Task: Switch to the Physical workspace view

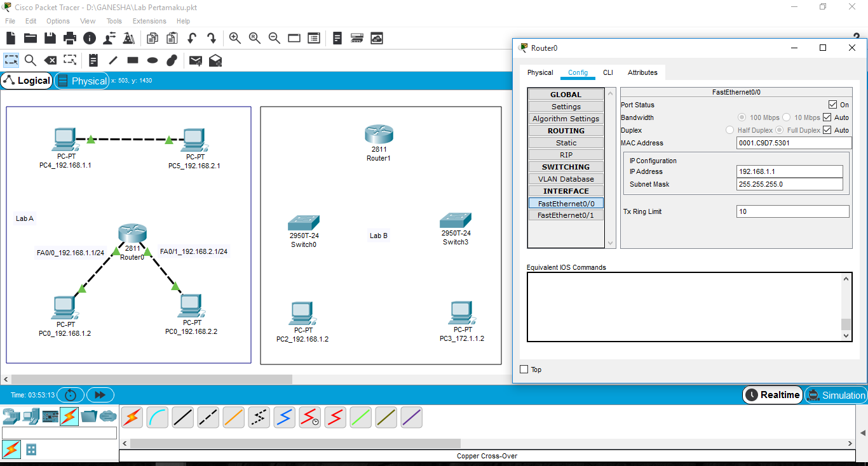Action: [x=82, y=81]
